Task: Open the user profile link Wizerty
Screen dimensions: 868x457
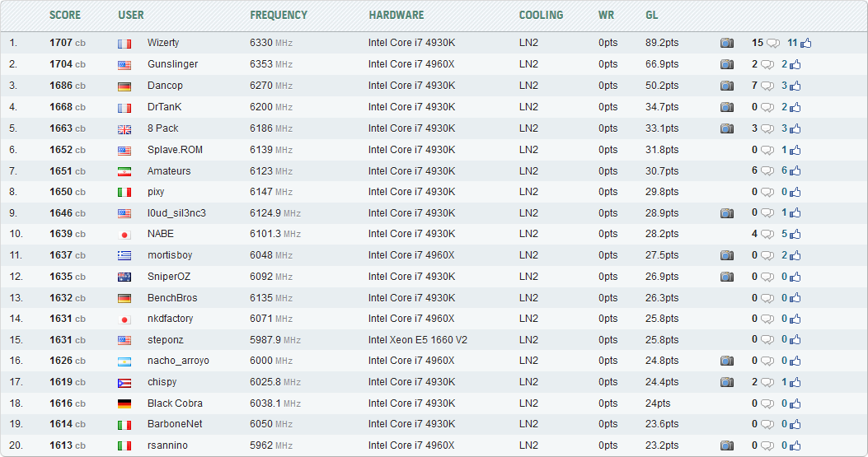Action: [163, 43]
